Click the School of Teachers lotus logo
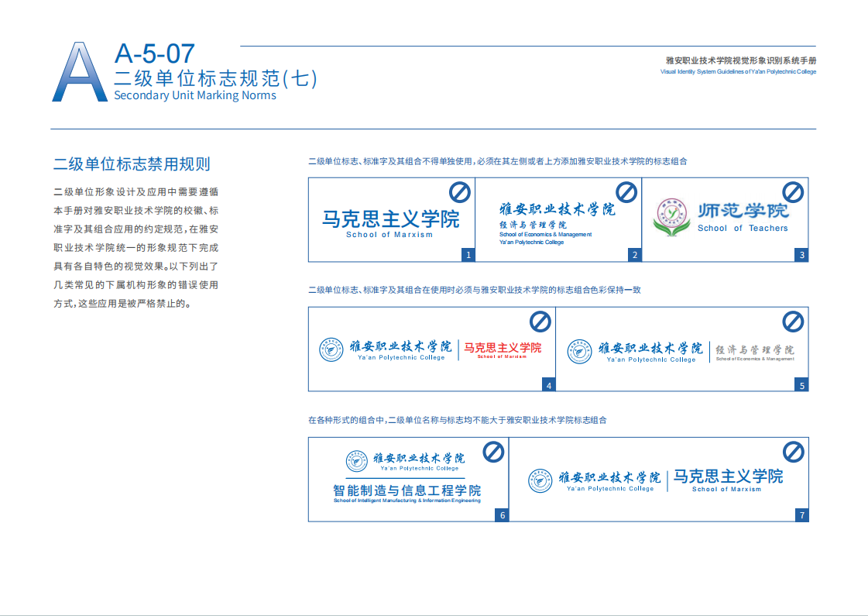Screen dimensions: 868x616 pyautogui.click(x=671, y=217)
